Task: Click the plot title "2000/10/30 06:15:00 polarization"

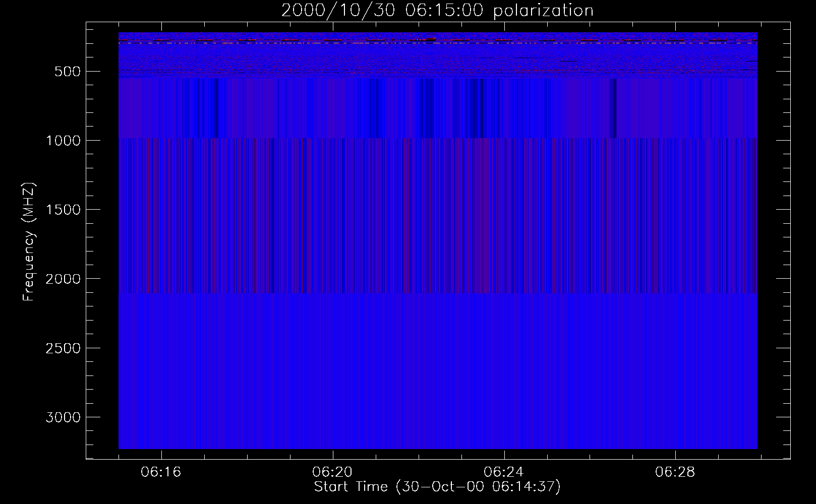Action: point(437,10)
